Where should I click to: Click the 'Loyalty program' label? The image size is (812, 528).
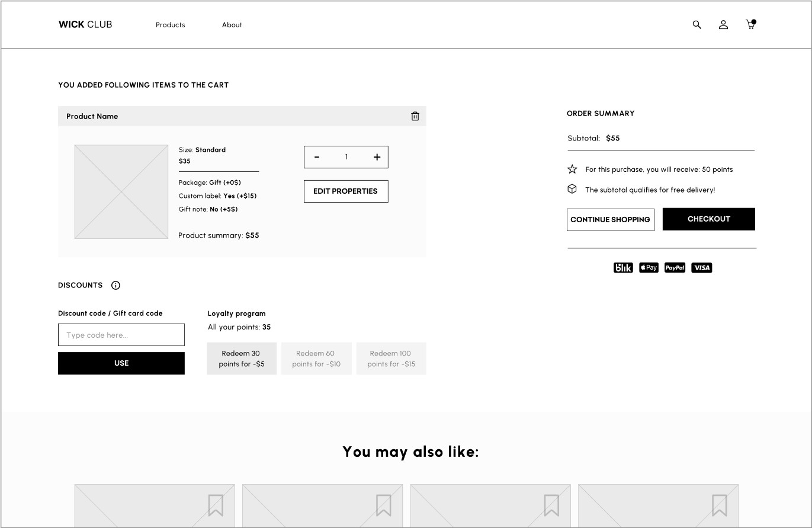[237, 313]
